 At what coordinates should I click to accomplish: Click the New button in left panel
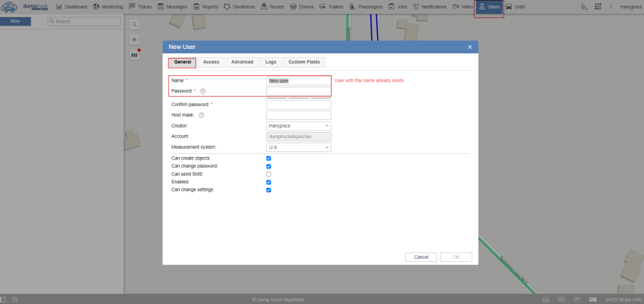15,21
